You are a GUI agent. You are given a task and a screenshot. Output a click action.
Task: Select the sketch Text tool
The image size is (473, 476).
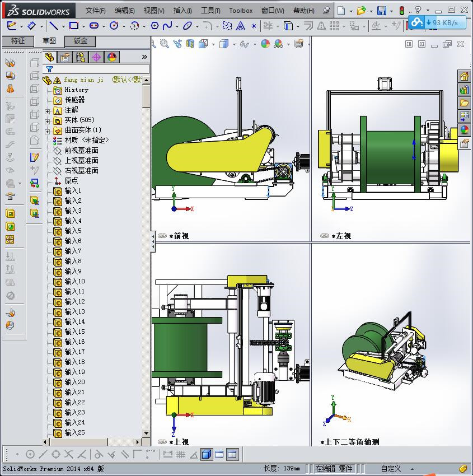[x=241, y=26]
